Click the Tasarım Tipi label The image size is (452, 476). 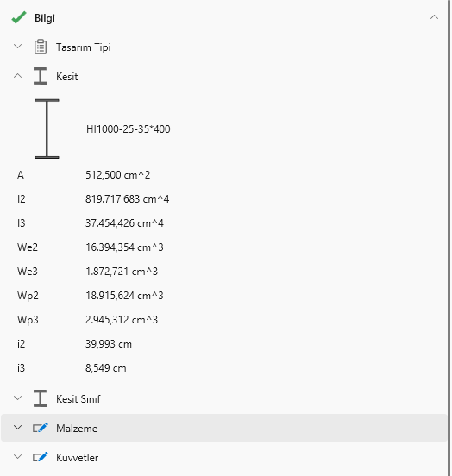coord(83,47)
